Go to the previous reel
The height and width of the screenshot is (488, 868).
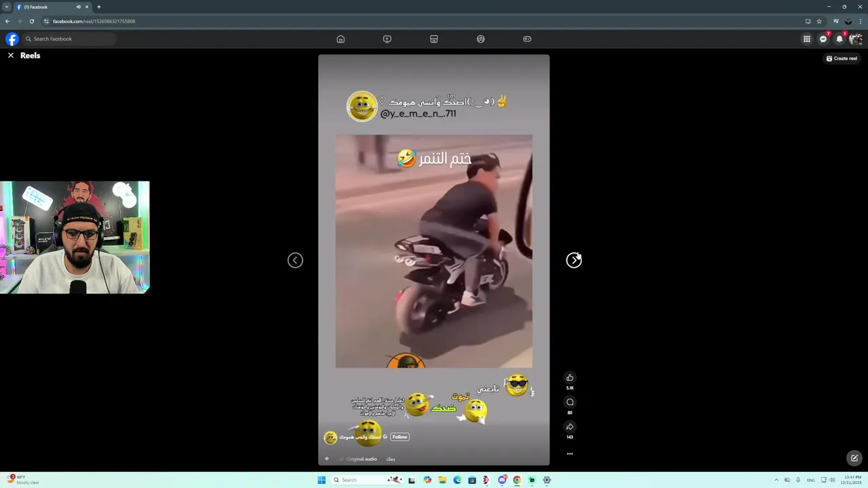[x=295, y=260]
